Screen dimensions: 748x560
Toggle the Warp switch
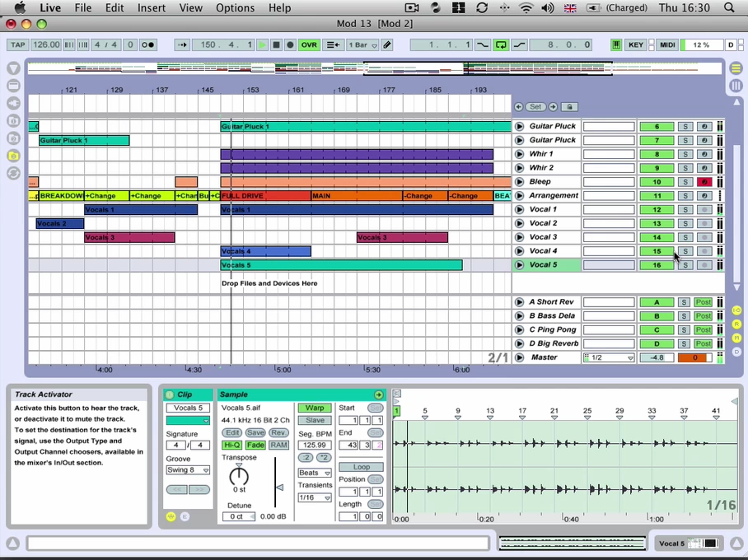pos(315,408)
